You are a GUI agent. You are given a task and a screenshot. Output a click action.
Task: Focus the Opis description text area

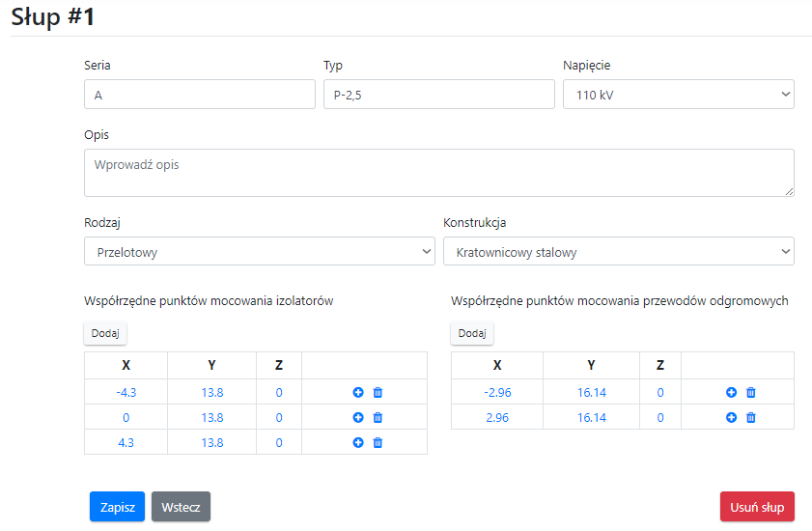438,173
